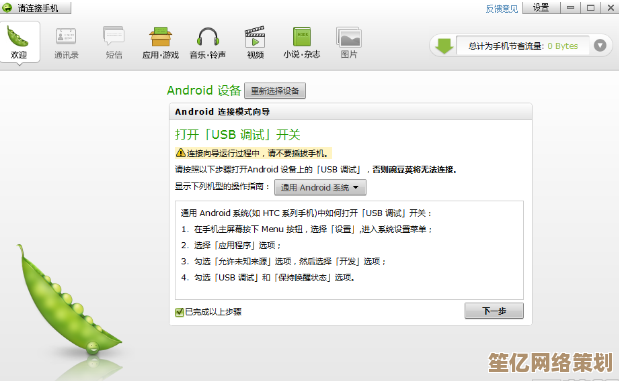Open the 设置 settings menu
Screen dimensions: 619x381
tap(541, 8)
